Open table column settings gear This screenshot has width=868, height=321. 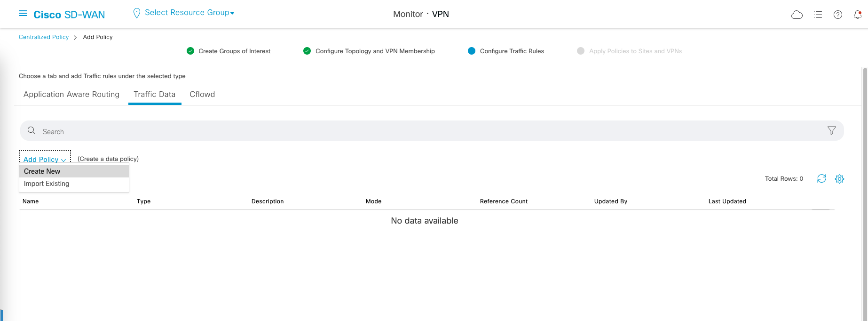tap(839, 179)
